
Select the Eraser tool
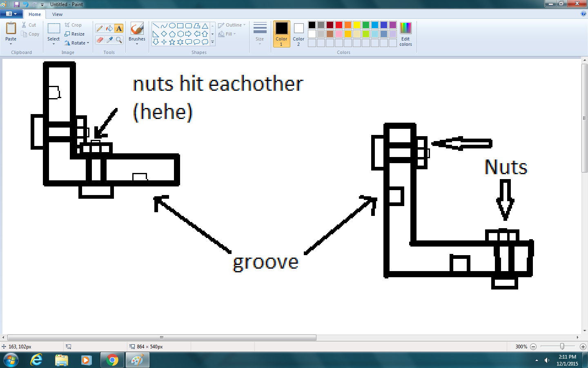pos(100,40)
